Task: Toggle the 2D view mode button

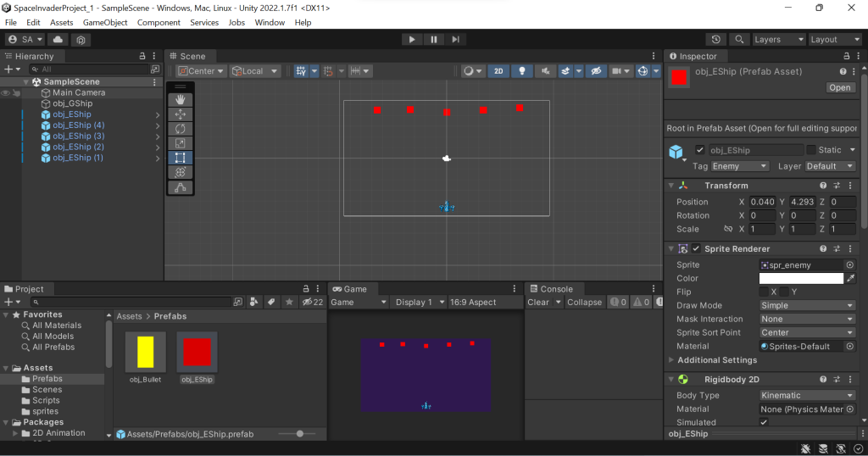Action: 499,71
